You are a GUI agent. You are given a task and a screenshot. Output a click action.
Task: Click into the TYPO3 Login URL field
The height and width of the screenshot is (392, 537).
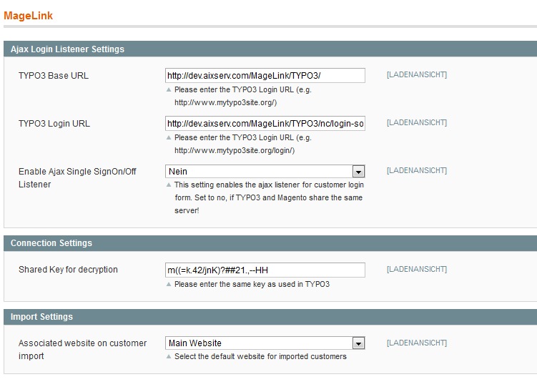[265, 124]
